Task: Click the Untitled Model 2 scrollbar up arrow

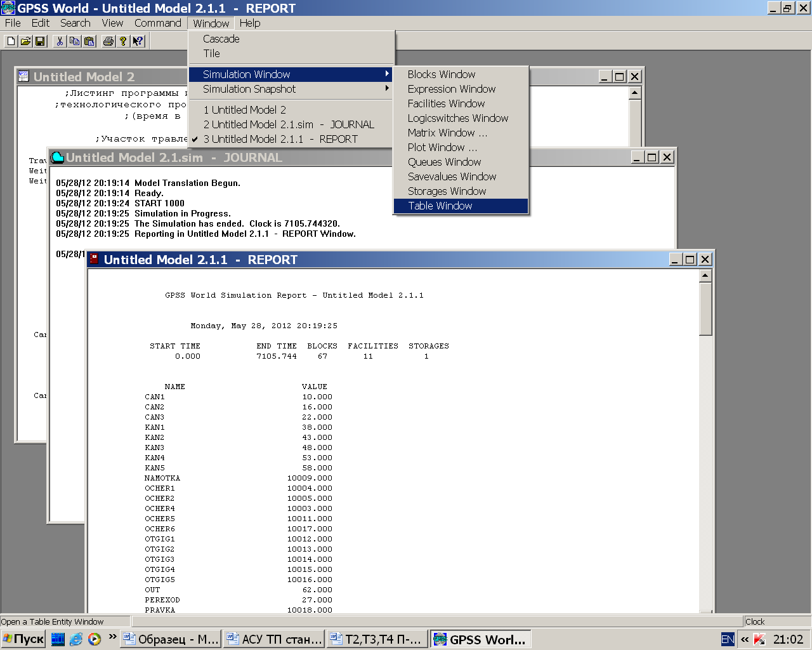Action: pyautogui.click(x=636, y=93)
